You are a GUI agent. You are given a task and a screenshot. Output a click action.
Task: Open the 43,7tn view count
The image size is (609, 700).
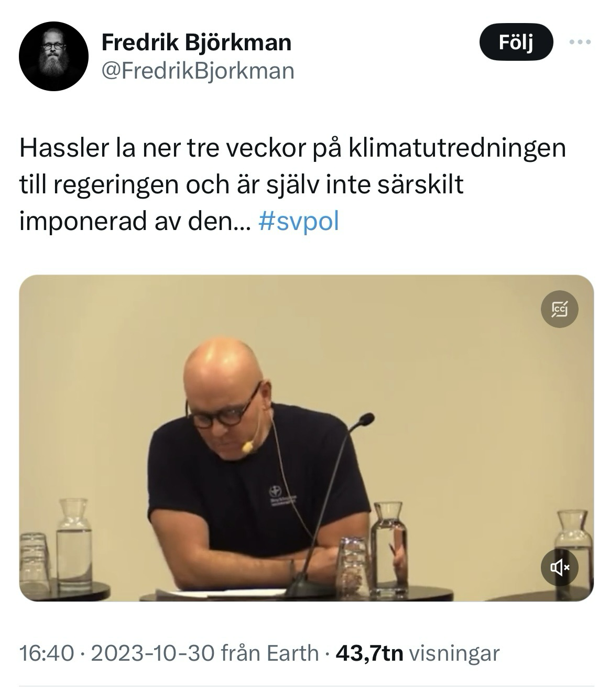pyautogui.click(x=369, y=653)
